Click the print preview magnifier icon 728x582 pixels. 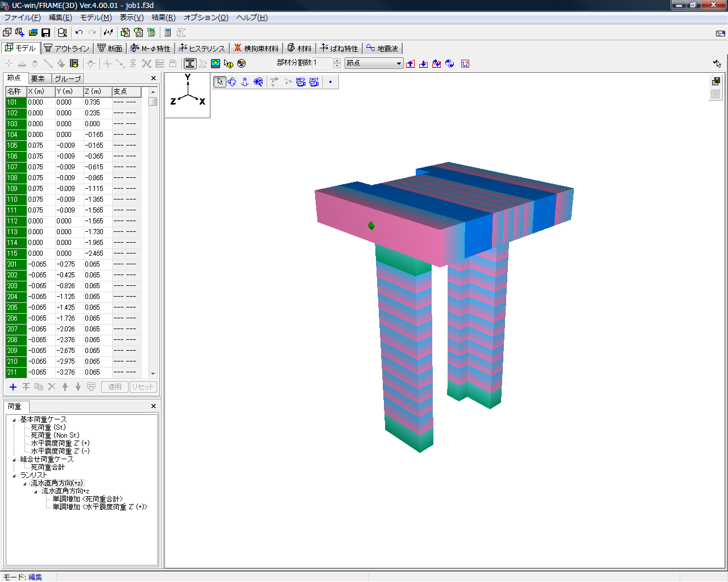[x=63, y=32]
